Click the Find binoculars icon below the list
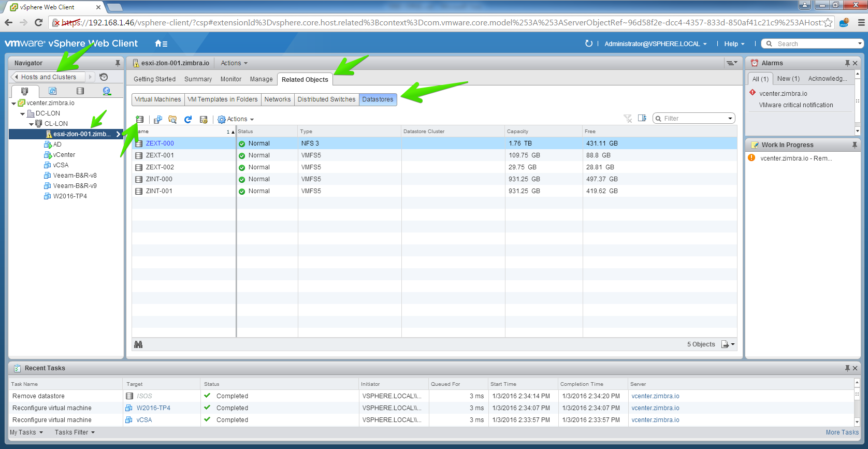Viewport: 868px width, 449px height. 138,344
